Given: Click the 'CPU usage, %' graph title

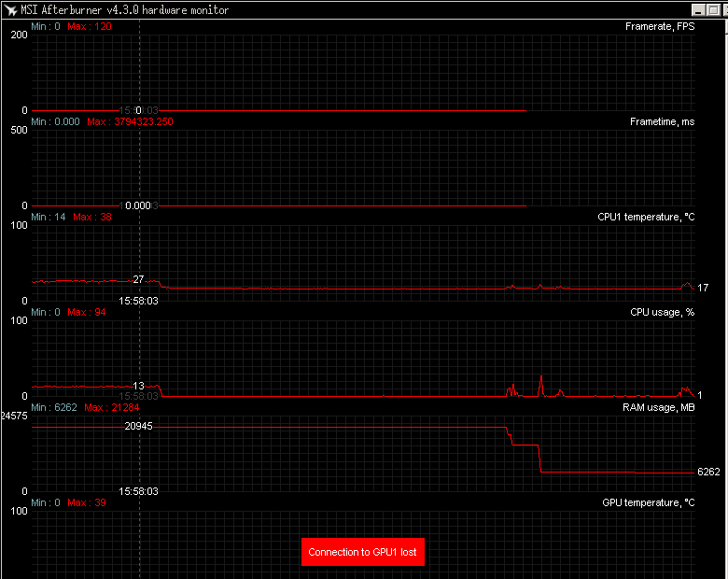Looking at the screenshot, I should [662, 312].
